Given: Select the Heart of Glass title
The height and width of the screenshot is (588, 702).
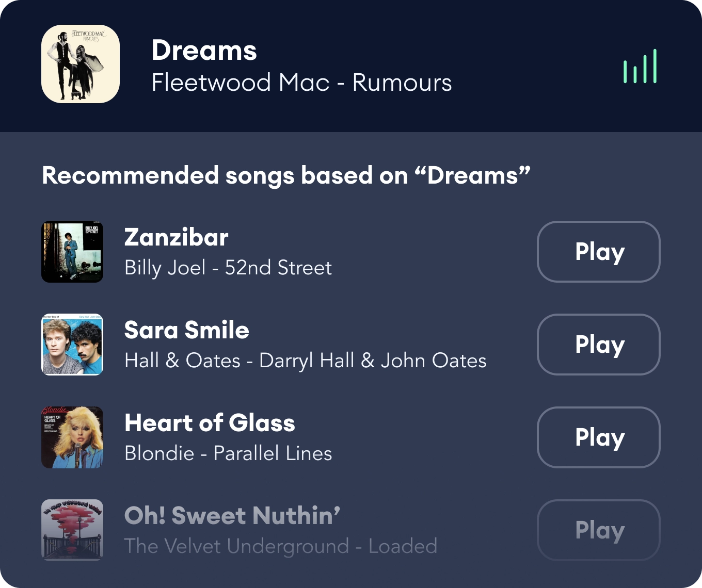Looking at the screenshot, I should (210, 423).
